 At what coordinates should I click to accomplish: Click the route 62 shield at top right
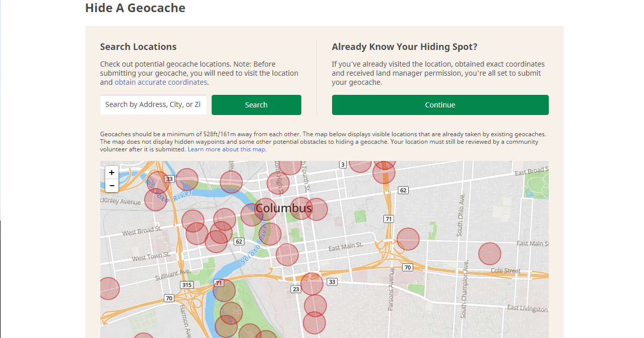[403, 190]
